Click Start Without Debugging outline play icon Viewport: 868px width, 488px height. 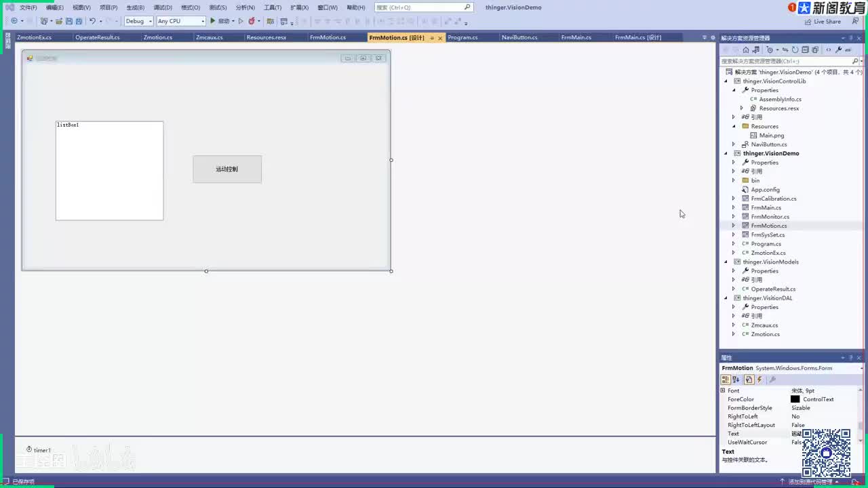[x=241, y=21]
